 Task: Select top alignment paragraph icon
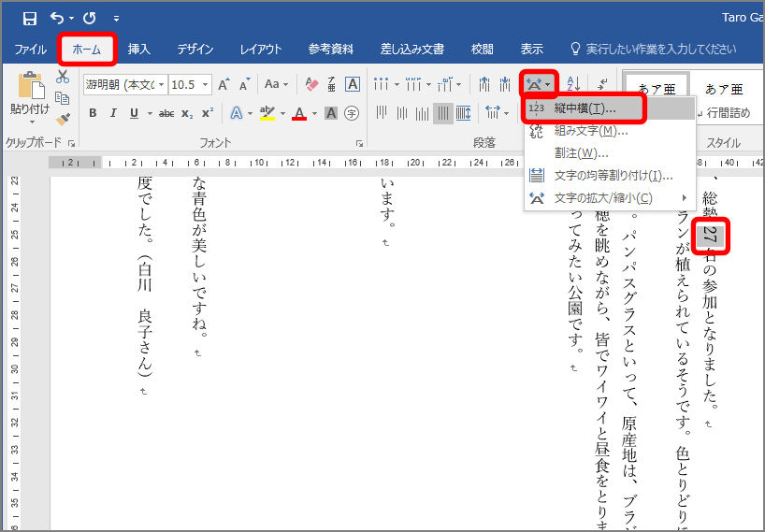click(x=382, y=114)
